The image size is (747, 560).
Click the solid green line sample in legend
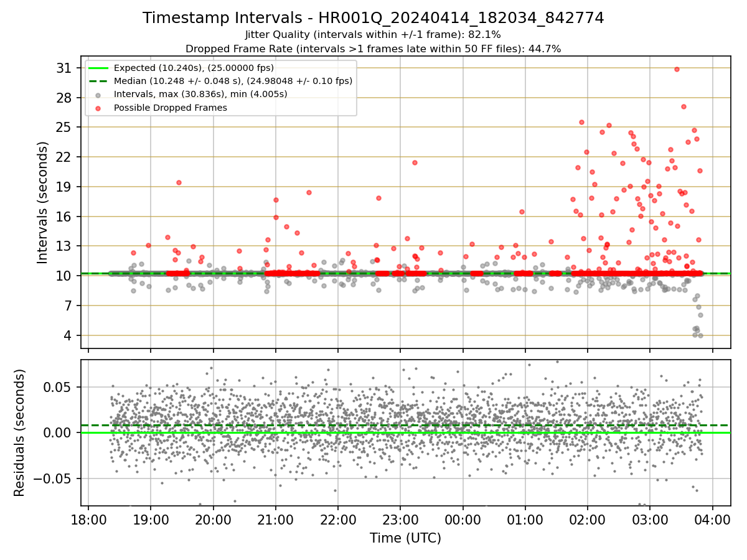(x=99, y=68)
